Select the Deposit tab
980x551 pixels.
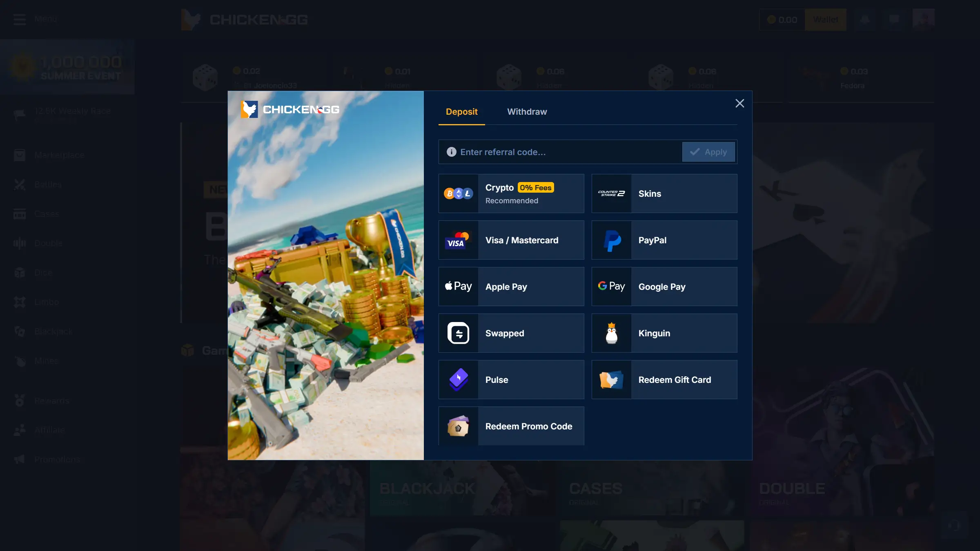click(461, 112)
